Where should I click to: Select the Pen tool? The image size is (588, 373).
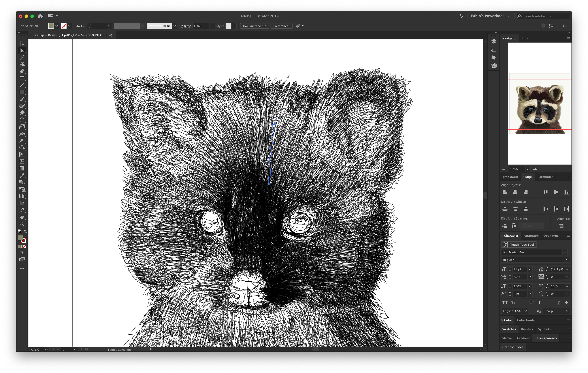(22, 71)
